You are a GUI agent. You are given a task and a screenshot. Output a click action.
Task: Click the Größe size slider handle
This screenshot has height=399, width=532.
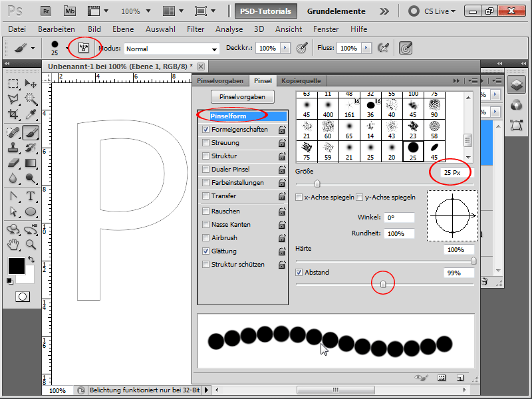[x=317, y=184]
